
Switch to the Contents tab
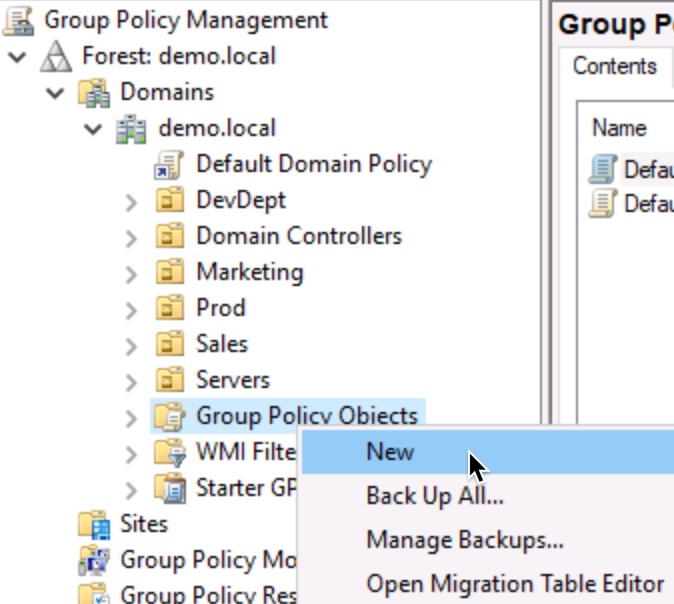click(615, 66)
